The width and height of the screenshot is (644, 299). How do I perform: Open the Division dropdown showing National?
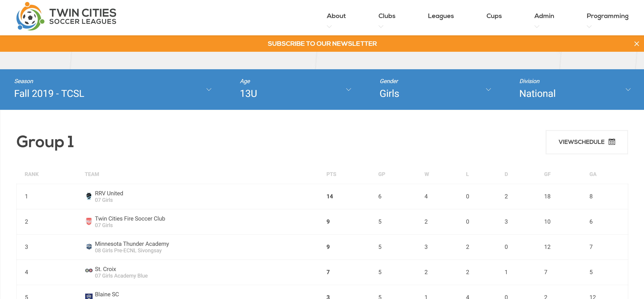point(575,89)
